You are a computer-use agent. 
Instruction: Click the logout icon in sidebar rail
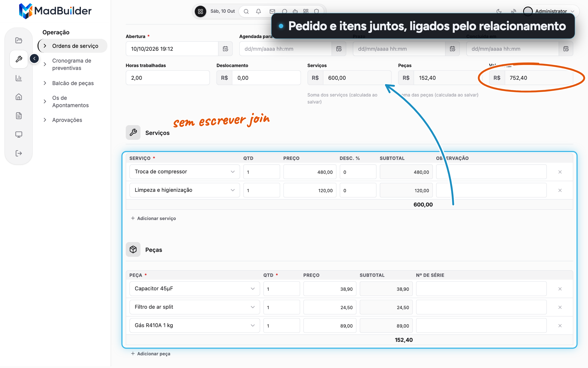tap(19, 153)
